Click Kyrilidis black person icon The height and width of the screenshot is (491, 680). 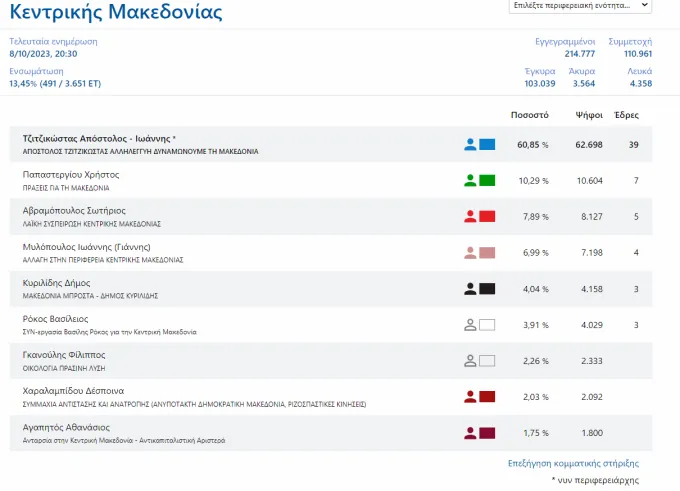(470, 289)
